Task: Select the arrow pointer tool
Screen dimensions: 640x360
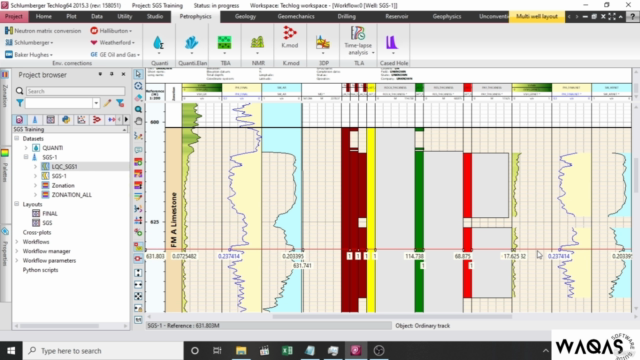Action: click(x=138, y=74)
